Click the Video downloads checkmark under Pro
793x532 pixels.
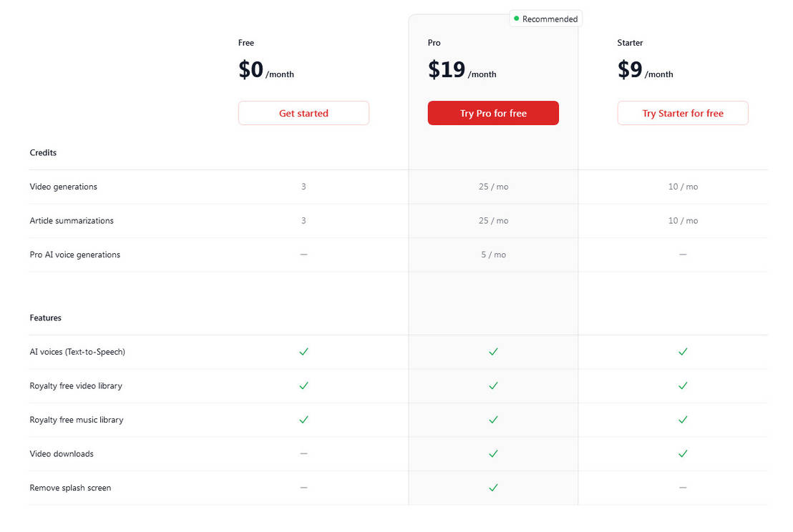(x=493, y=453)
